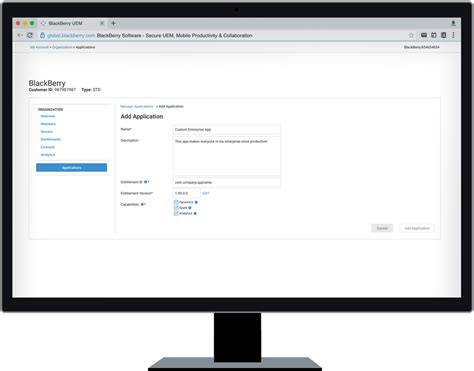Click the extension icon left of three-dot menu
The height and width of the screenshot is (371, 474).
click(444, 35)
